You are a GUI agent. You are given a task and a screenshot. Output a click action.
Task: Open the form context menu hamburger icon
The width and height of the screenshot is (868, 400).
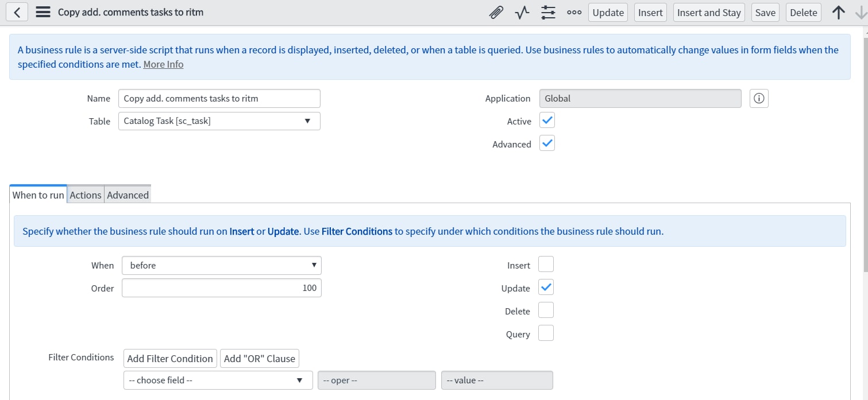pos(43,11)
